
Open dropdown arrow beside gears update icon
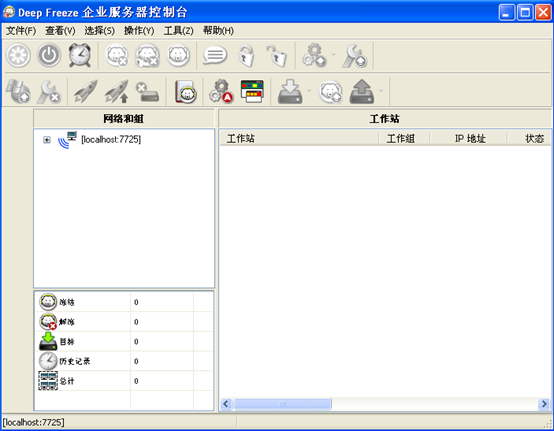point(334,55)
